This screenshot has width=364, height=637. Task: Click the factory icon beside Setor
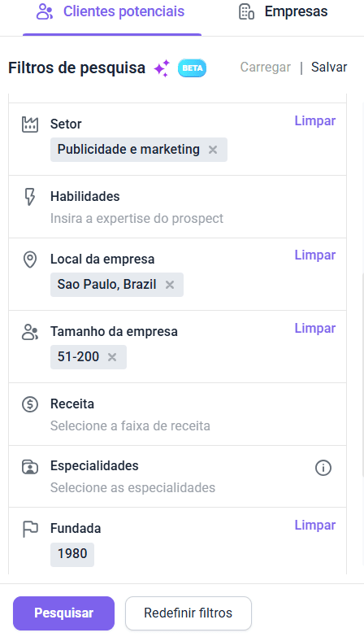click(29, 124)
